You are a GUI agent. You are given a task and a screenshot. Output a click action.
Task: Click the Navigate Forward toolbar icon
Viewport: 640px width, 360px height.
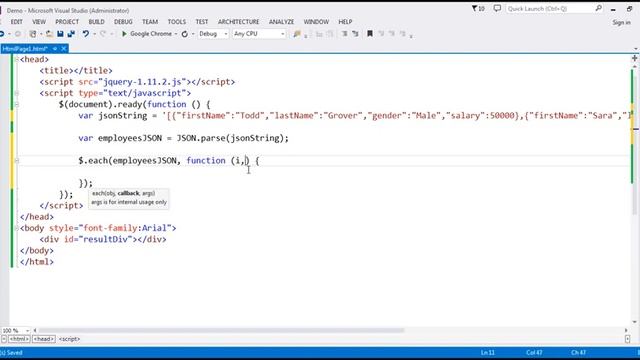pos(18,34)
